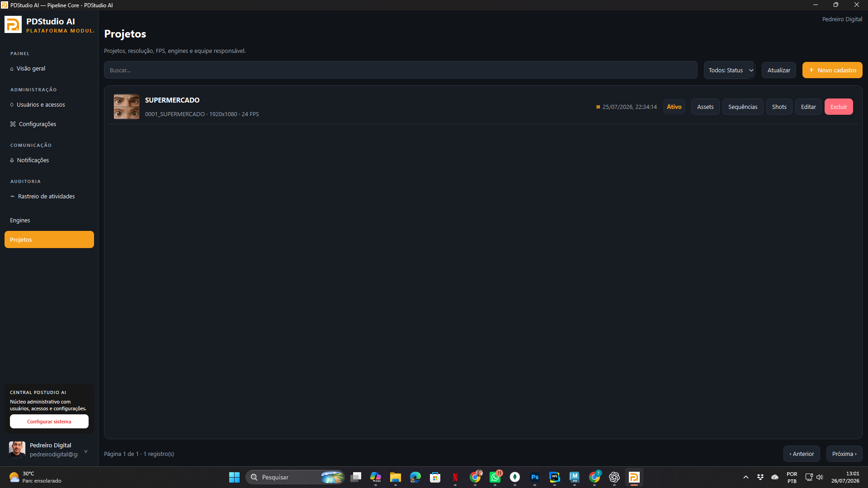Open File Explorer from the taskbar
Image resolution: width=868 pixels, height=488 pixels.
396,477
